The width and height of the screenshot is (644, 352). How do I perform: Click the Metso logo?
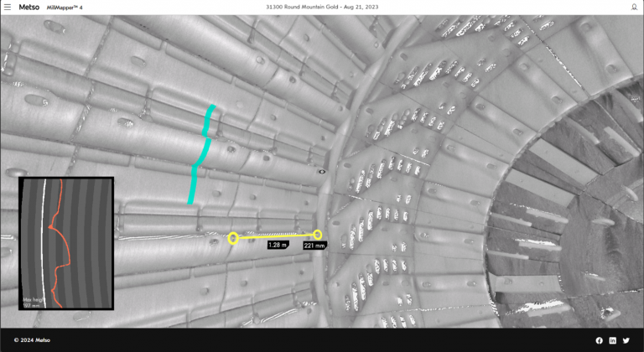pos(29,7)
